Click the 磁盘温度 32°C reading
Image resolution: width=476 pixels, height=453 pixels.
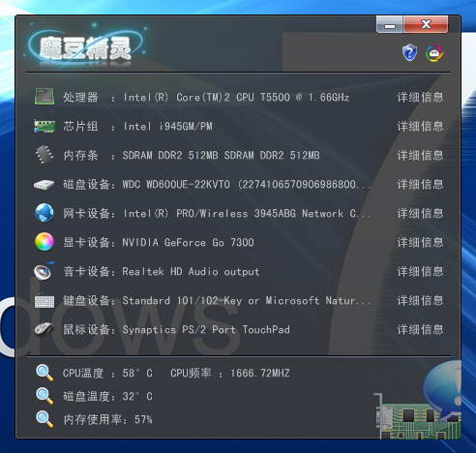pos(107,396)
